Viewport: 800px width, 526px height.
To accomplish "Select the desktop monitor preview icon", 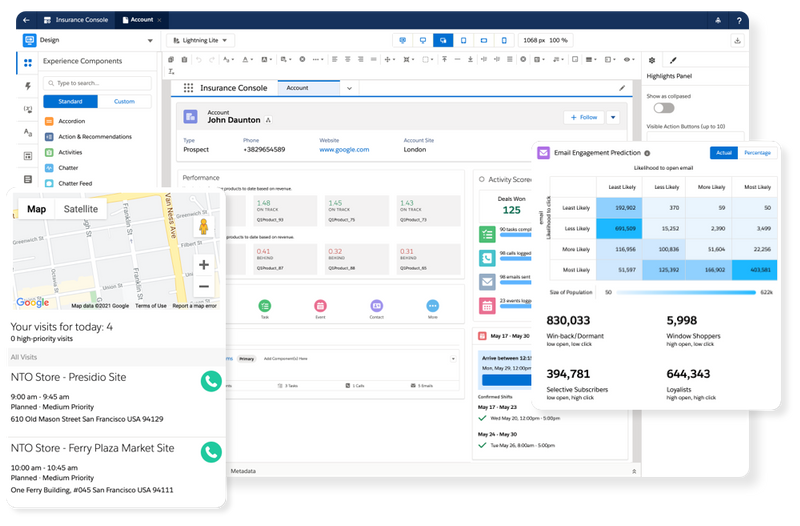I will click(x=422, y=40).
